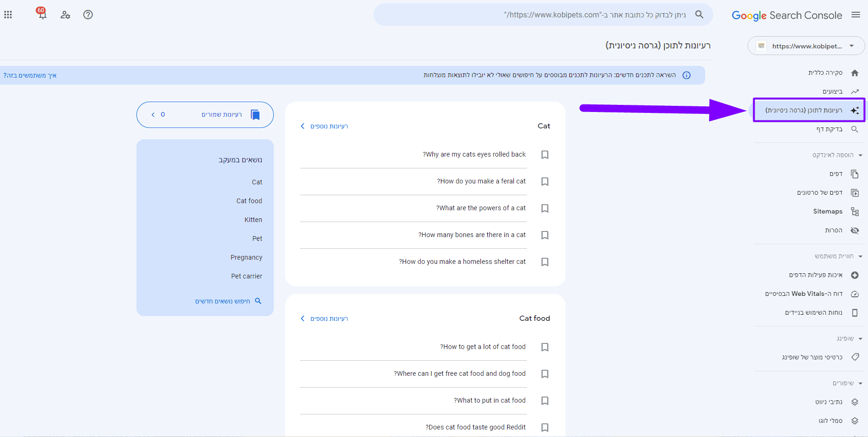Image resolution: width=868 pixels, height=437 pixels.
Task: Select the Cat food tracked topic
Action: pos(249,201)
